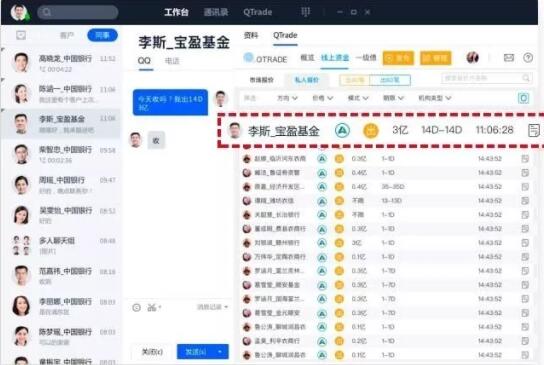
Task: Open the arrow dropdown on the 发送 button
Action: click(x=220, y=352)
